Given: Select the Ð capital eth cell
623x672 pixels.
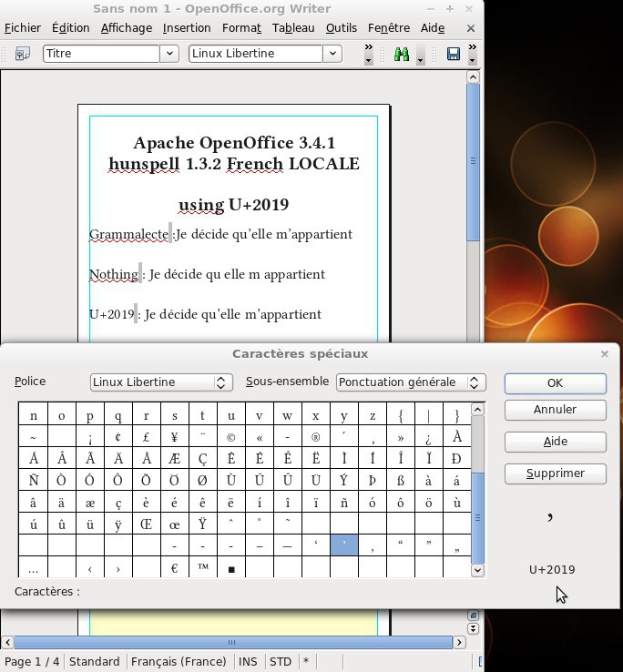Looking at the screenshot, I should pyautogui.click(x=457, y=459).
